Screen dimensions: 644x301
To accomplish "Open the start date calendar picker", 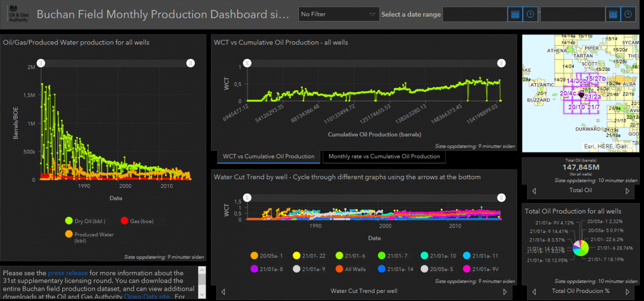I will (x=515, y=14).
